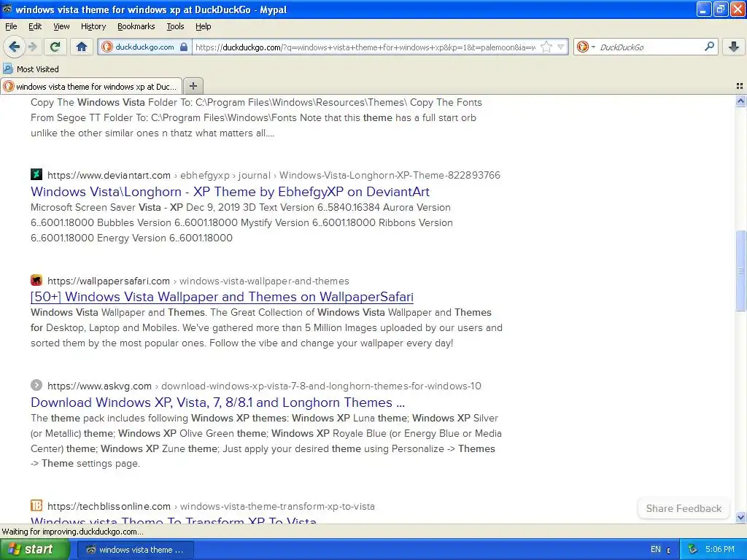Viewport: 747px width, 560px height.
Task: Click the magnifier search go icon
Action: [x=709, y=47]
